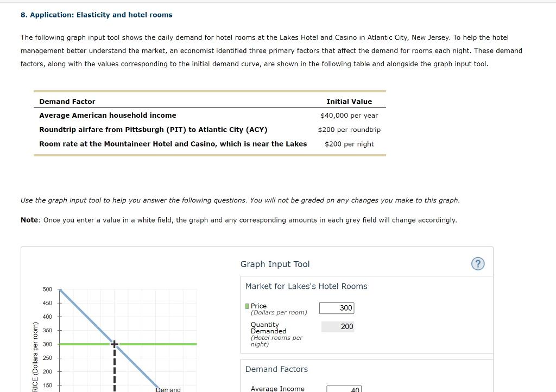Click the dashed vertical quantity line

pos(114,369)
